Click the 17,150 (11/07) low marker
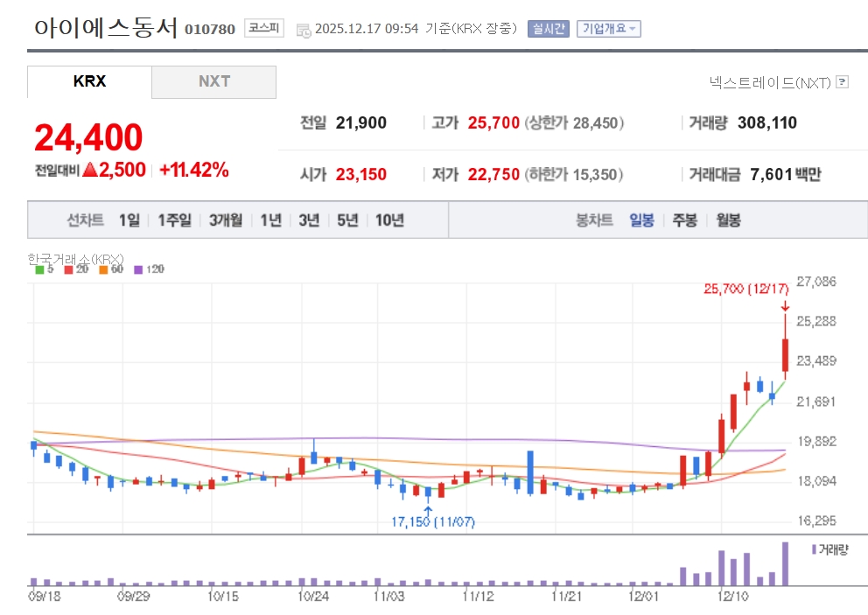Screen dimensions: 868x615 [x=433, y=521]
